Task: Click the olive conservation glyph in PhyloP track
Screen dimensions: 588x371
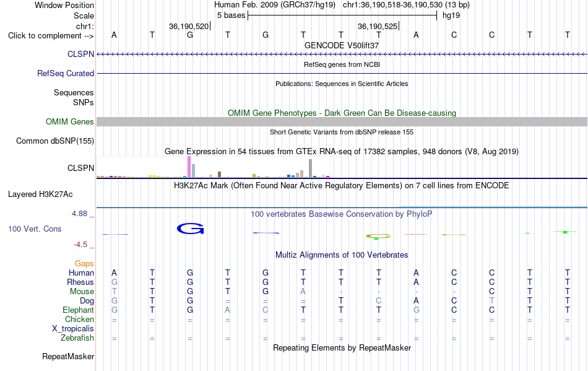Action: coord(378,236)
